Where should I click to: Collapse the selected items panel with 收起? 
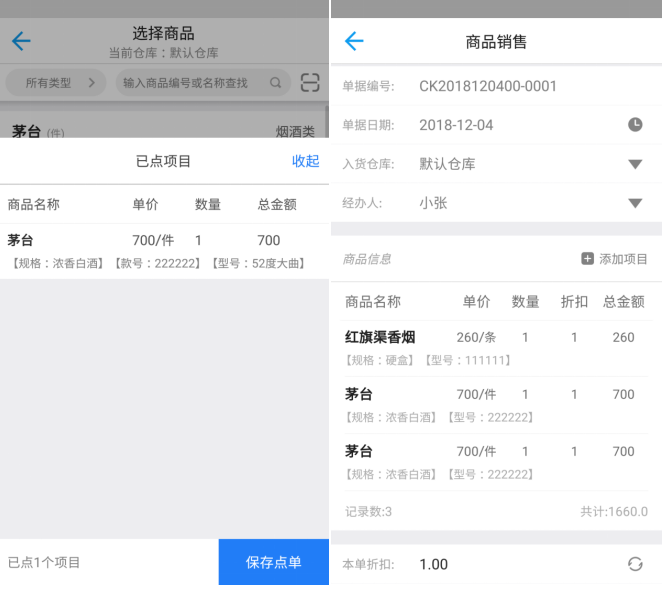(x=305, y=161)
